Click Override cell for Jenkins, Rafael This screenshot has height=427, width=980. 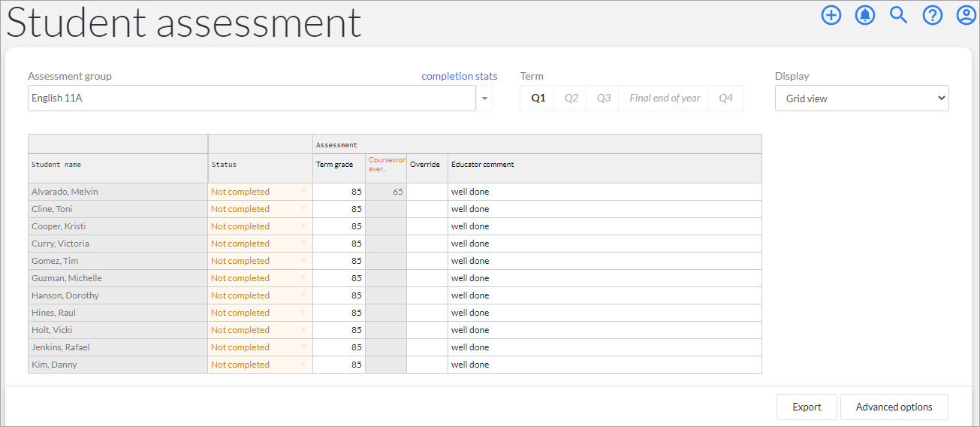(x=427, y=347)
